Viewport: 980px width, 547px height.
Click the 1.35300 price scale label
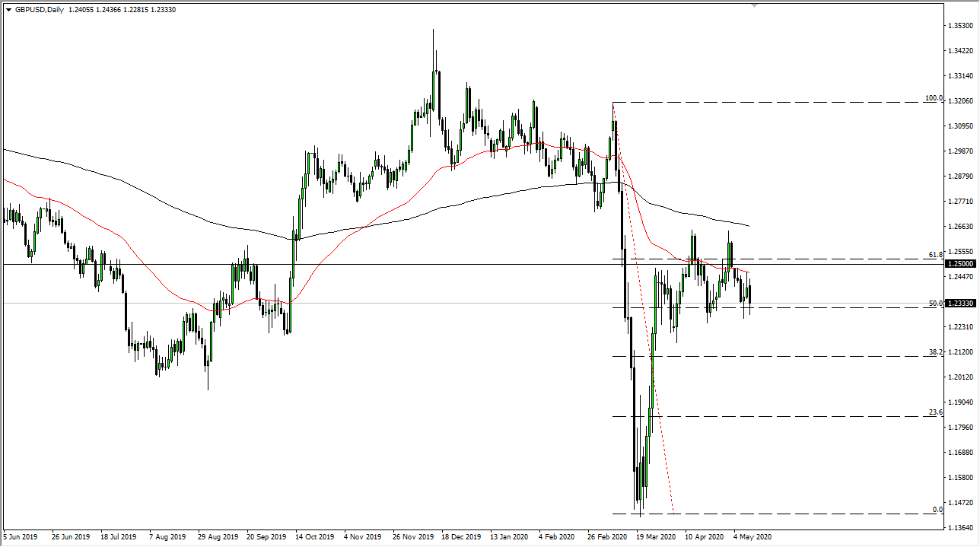tap(960, 26)
